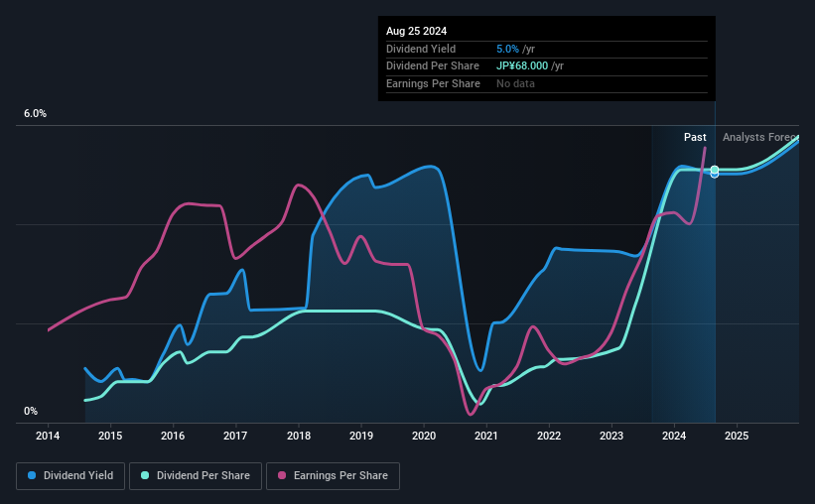This screenshot has height=504, width=815.
Task: Click the "No data" earnings per share entry
Action: [516, 84]
